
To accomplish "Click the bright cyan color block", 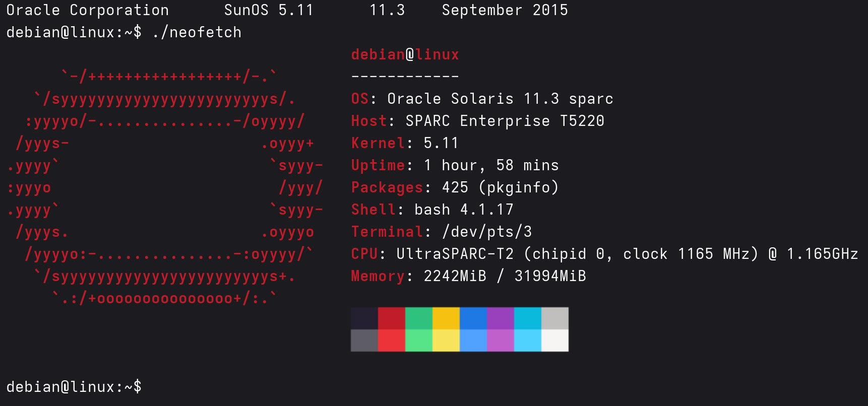I will click(x=528, y=341).
